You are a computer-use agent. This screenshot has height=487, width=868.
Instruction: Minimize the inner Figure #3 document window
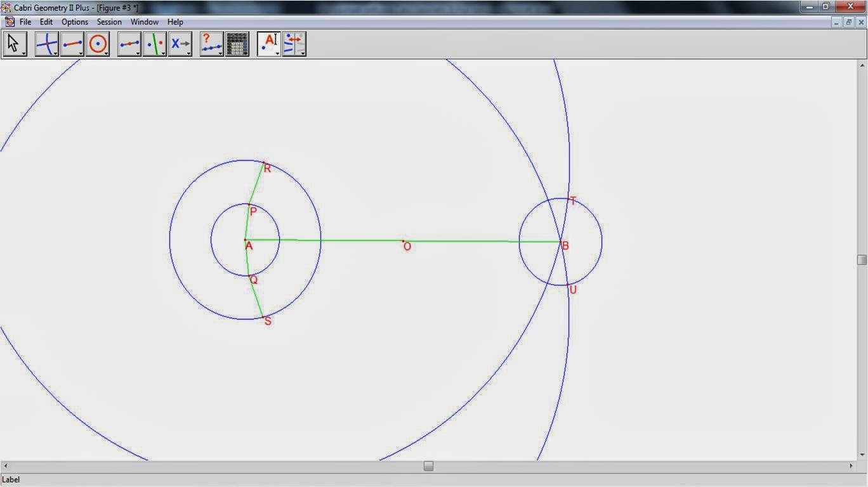tap(838, 22)
